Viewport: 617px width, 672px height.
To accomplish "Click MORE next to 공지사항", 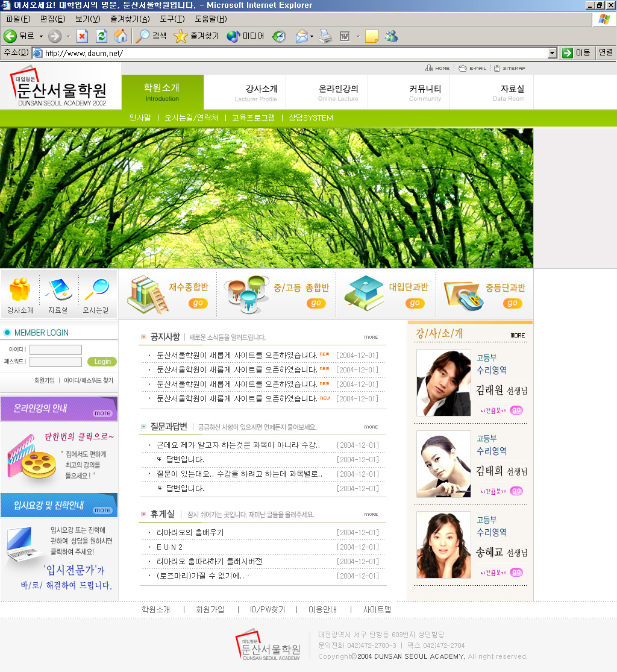I will [x=371, y=338].
